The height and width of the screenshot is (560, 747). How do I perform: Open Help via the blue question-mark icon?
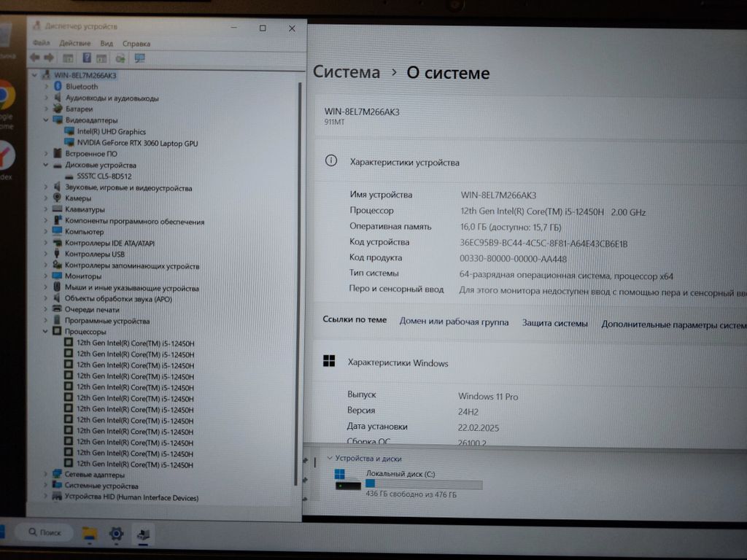click(x=87, y=58)
